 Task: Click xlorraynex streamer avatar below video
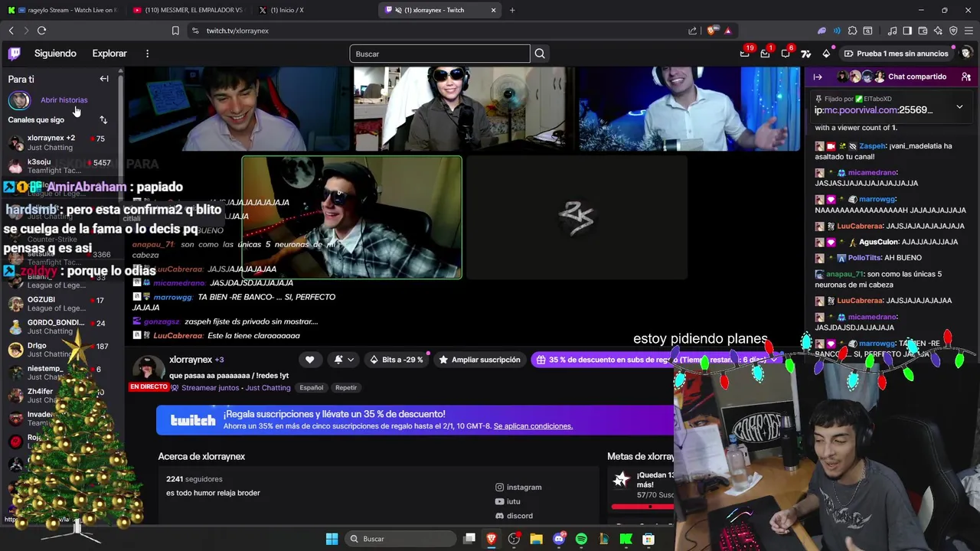(149, 368)
